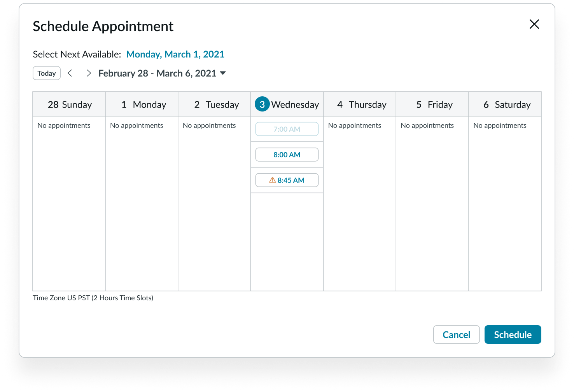This screenshot has width=574, height=392.
Task: Confirm with the Schedule button
Action: [x=513, y=335]
